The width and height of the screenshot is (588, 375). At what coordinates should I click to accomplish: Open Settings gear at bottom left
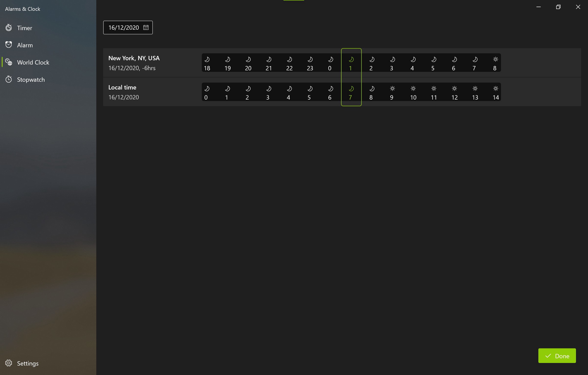[9, 363]
